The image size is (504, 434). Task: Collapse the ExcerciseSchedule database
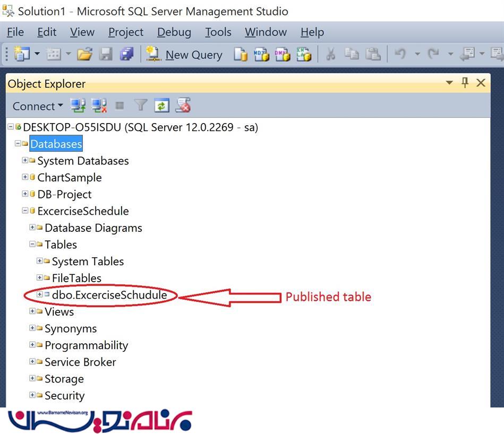click(x=25, y=211)
